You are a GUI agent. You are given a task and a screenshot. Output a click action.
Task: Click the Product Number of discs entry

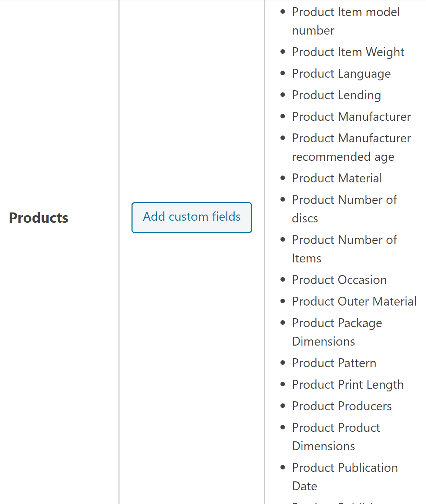tap(344, 200)
